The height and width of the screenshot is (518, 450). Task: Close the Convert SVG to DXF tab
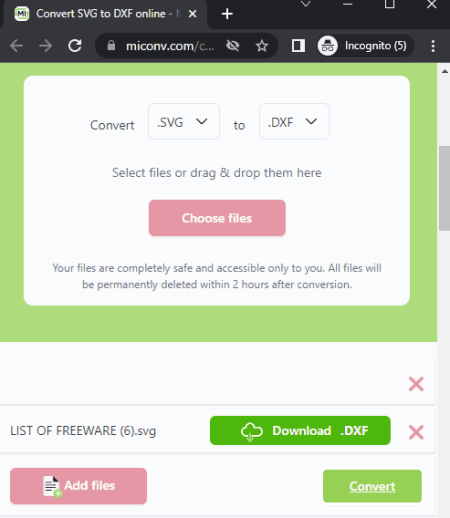192,14
